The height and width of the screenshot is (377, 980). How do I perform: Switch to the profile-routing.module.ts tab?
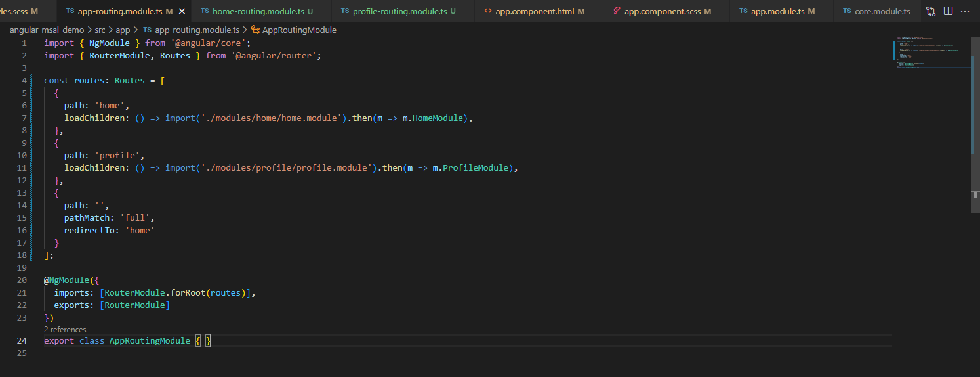[394, 12]
